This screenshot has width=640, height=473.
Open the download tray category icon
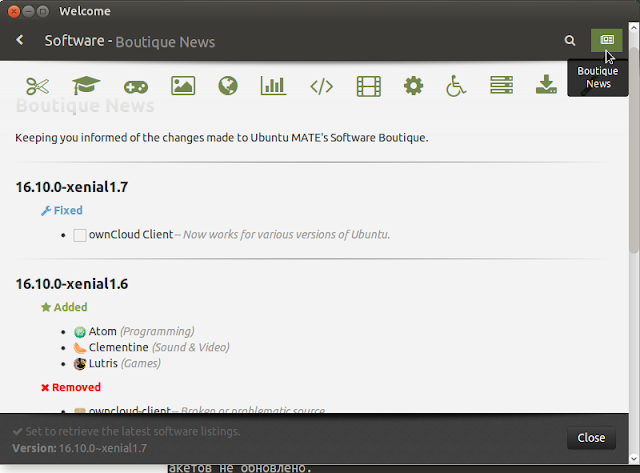546,84
